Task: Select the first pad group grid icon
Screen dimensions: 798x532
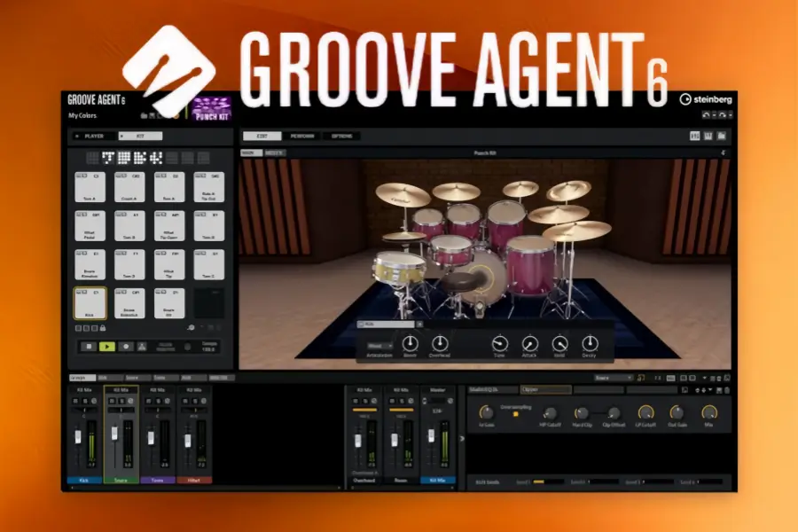Action: point(91,157)
